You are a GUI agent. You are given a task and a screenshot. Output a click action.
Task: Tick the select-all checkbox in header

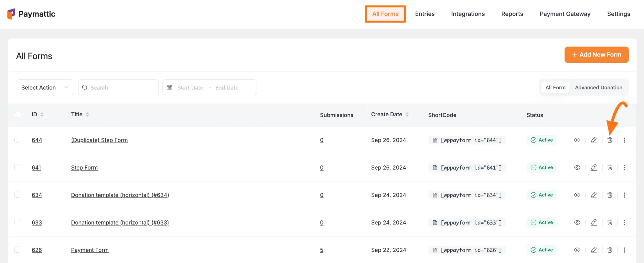tap(18, 115)
